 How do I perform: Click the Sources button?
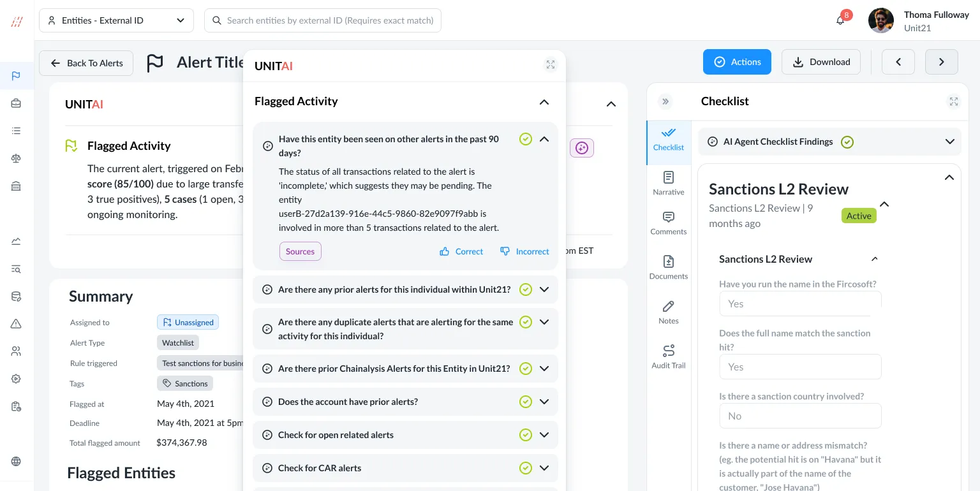[x=300, y=252]
